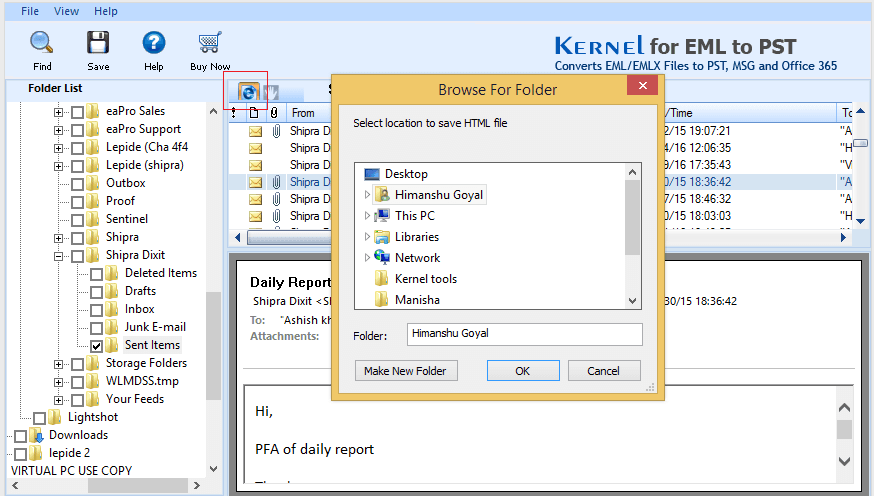
Task: Click the envelope icon of the 18:46:32 email
Action: 255,200
